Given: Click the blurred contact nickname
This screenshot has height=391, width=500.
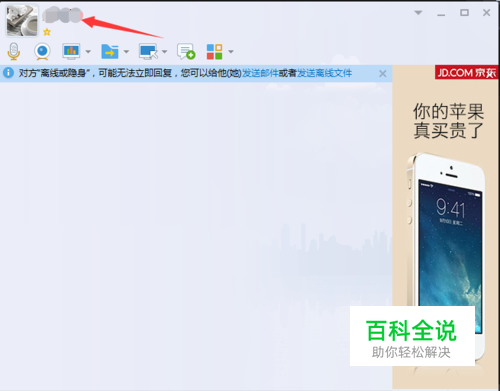Looking at the screenshot, I should 62,16.
